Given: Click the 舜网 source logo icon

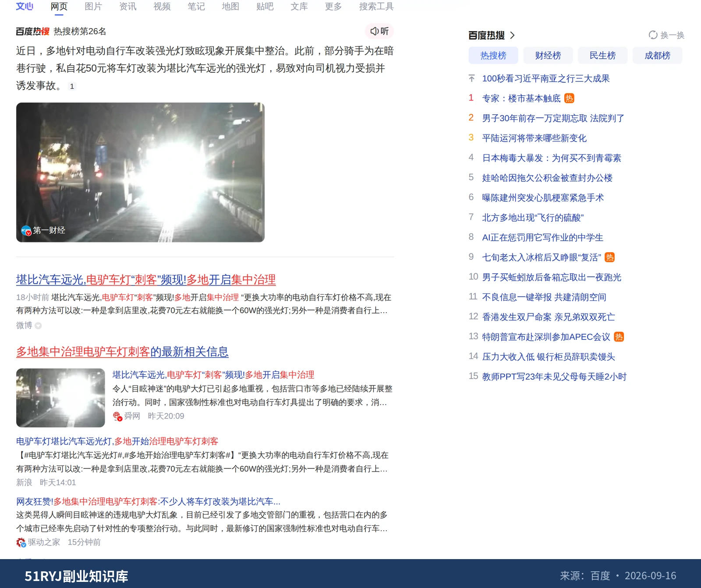Looking at the screenshot, I should [117, 416].
